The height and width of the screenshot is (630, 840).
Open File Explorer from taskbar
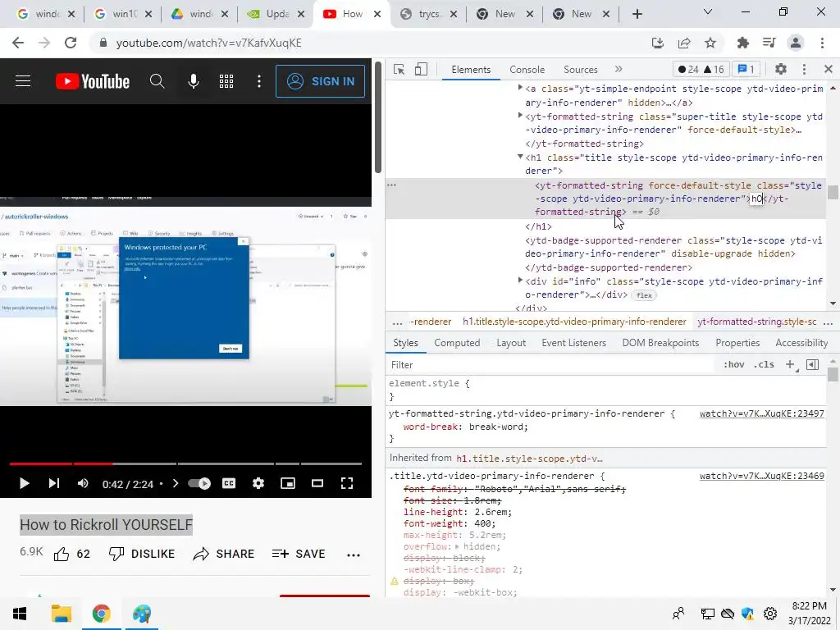(61, 614)
